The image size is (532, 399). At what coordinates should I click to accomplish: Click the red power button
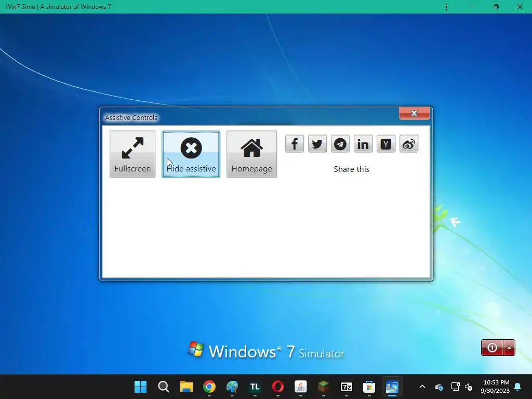(x=493, y=348)
